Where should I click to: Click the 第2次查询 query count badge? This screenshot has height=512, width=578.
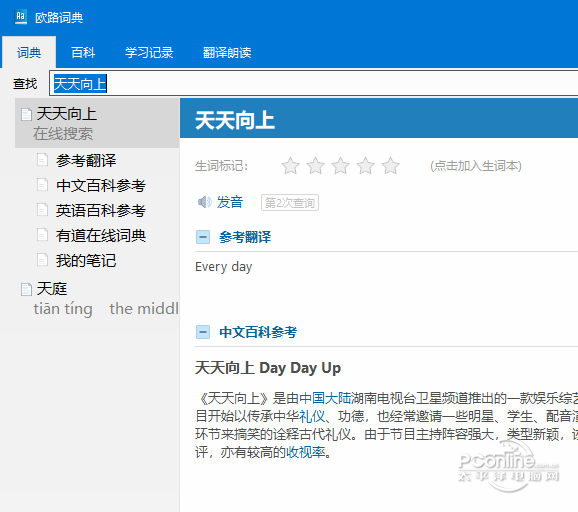tap(290, 202)
